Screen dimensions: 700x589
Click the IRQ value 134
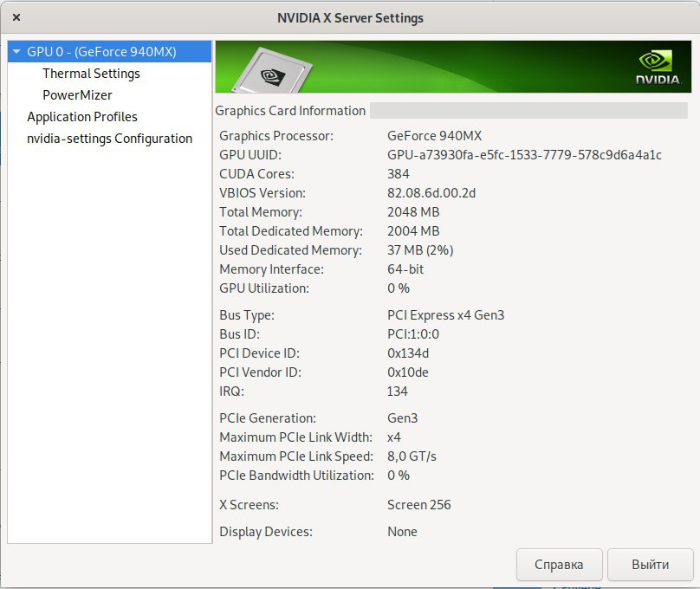point(398,392)
